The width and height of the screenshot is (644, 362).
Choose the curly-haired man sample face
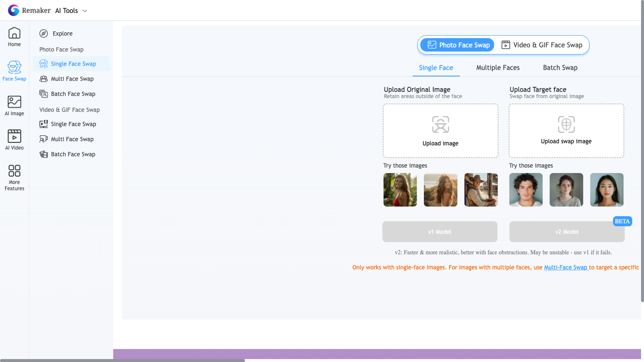[526, 190]
